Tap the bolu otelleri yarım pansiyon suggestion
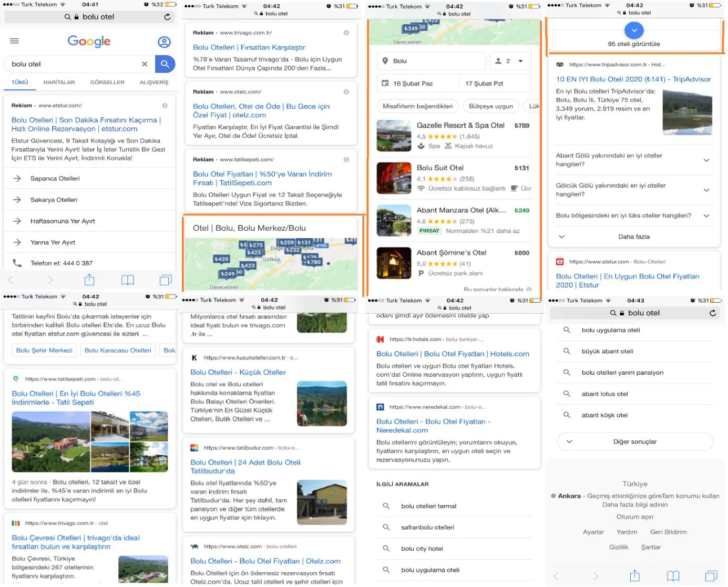 (622, 373)
